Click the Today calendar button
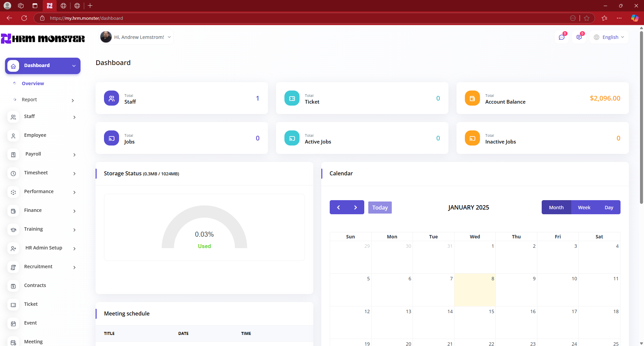The image size is (644, 346). 380,208
